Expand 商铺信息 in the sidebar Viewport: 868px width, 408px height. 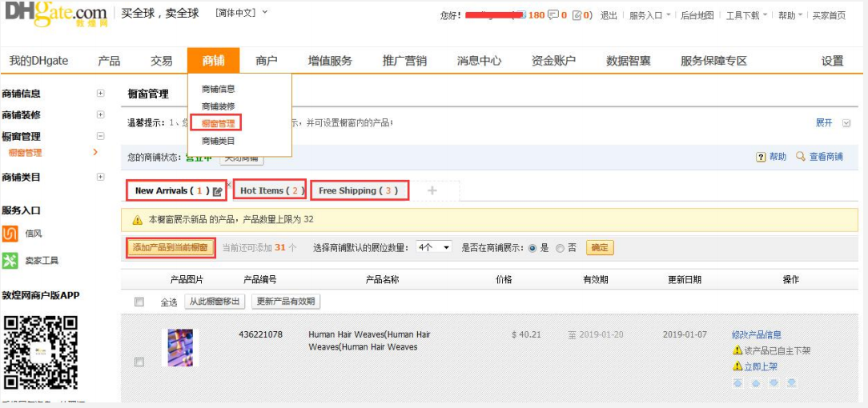pyautogui.click(x=100, y=94)
